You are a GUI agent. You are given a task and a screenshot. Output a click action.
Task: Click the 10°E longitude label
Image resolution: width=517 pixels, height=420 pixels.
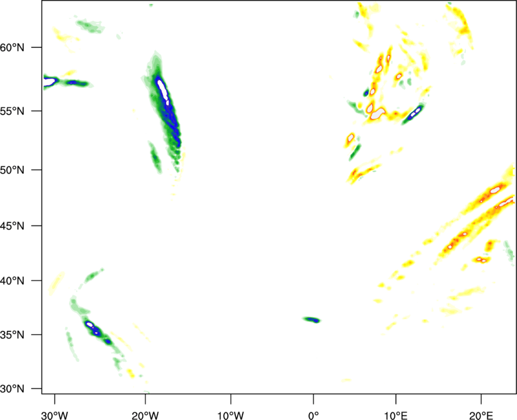pos(396,415)
